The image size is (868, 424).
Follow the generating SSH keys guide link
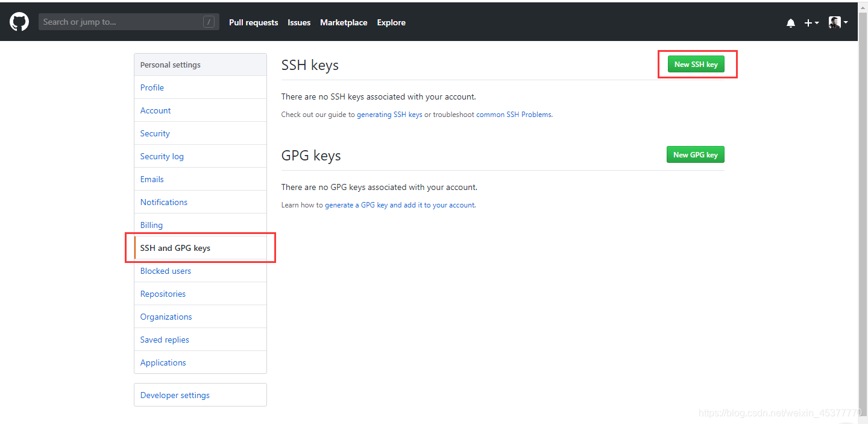tap(389, 115)
